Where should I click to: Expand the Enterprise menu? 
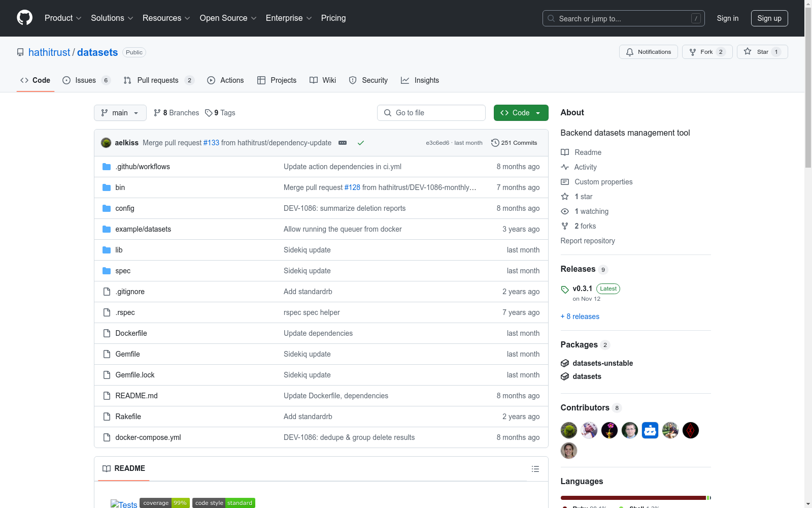(x=289, y=18)
